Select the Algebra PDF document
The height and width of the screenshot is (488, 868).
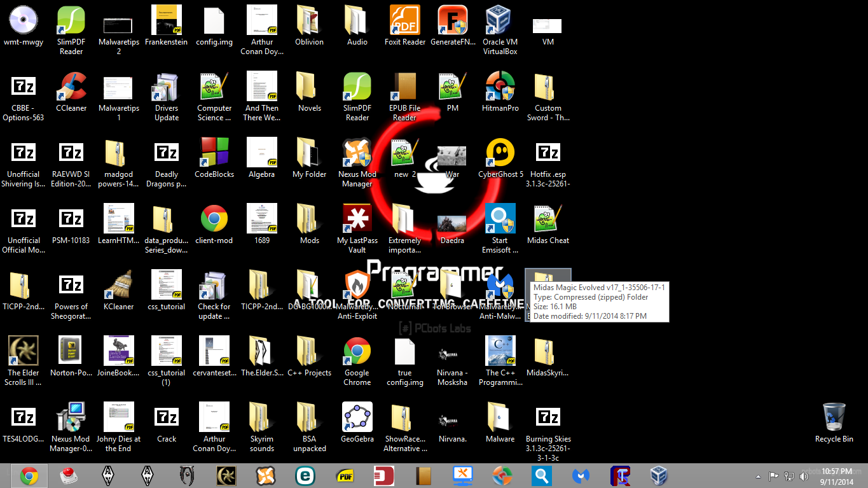[x=262, y=157]
